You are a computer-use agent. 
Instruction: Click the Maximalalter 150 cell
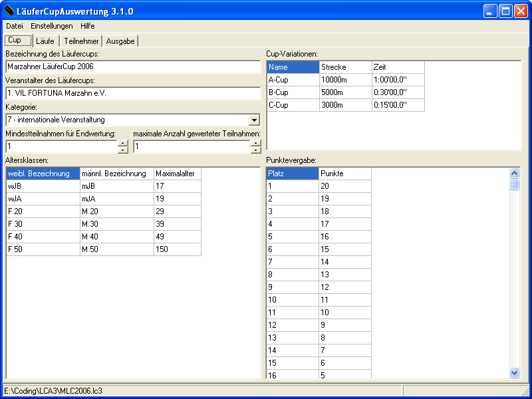click(178, 249)
